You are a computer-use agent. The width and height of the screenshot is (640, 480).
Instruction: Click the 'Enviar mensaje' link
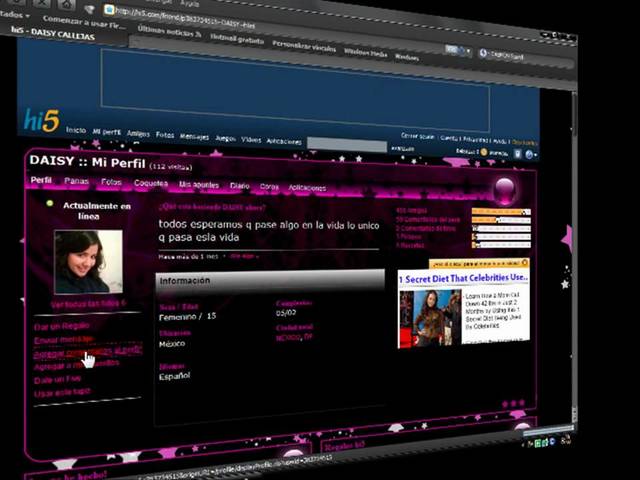coord(64,340)
